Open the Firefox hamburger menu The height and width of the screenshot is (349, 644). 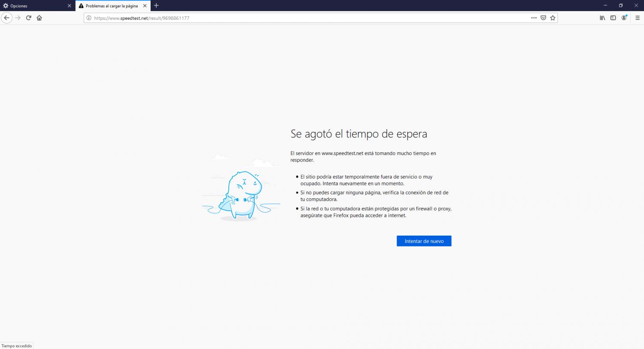(638, 18)
